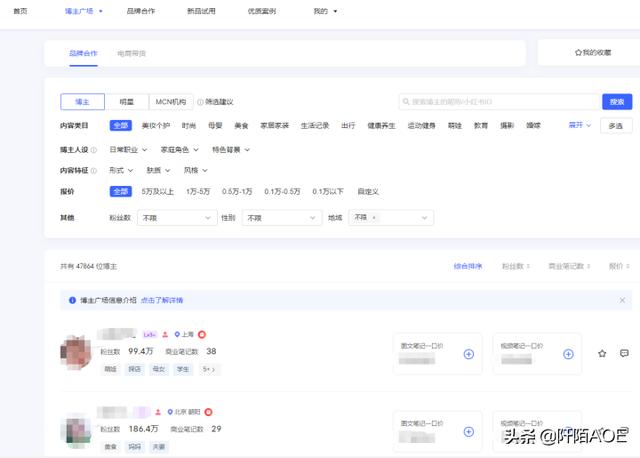Open the 性别 select box
The width and height of the screenshot is (640, 458).
point(282,218)
